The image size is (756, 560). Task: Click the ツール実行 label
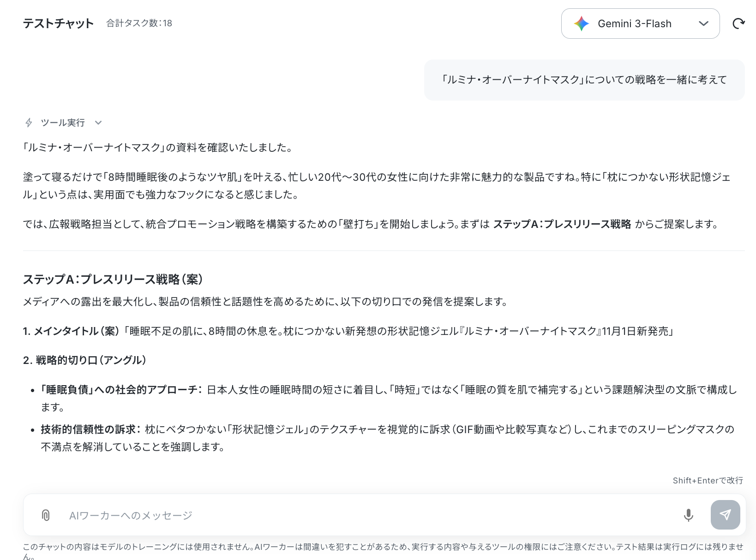pos(63,123)
